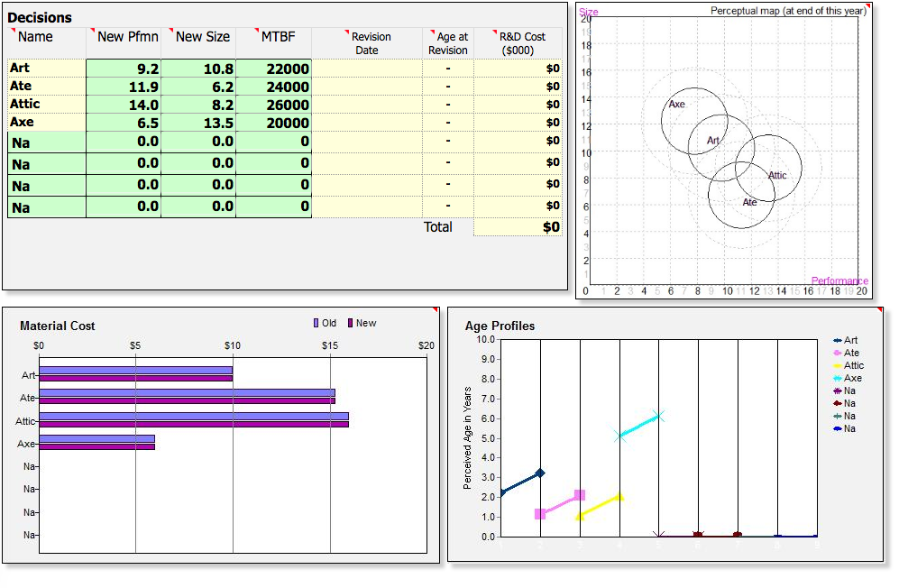Click the New Size column header

click(203, 36)
